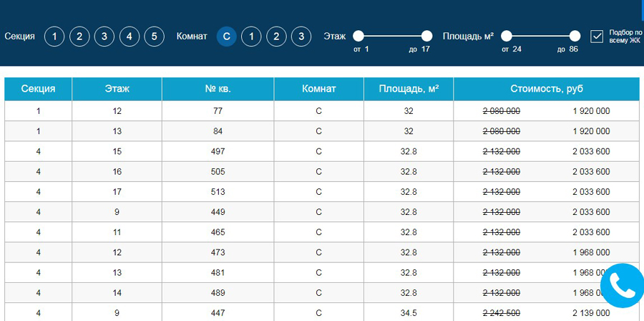Screen dimensions: 644x321
Task: Click the 'от 24' area minimum value
Action: click(x=512, y=49)
